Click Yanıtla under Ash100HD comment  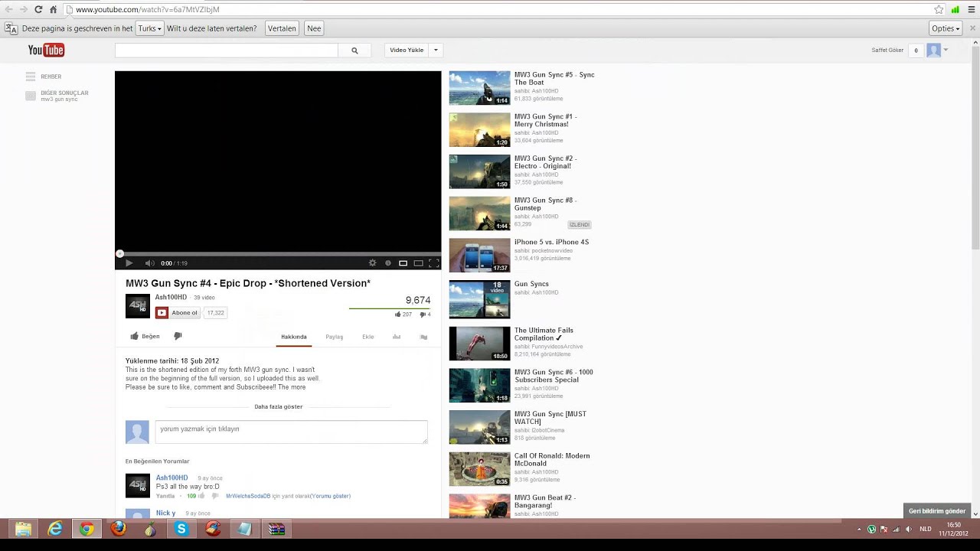click(165, 496)
